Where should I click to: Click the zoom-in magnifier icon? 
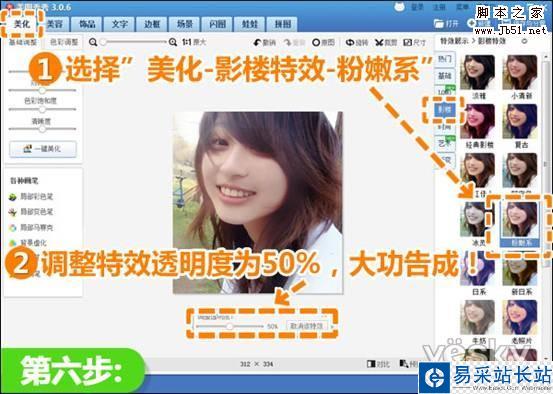[x=173, y=42]
